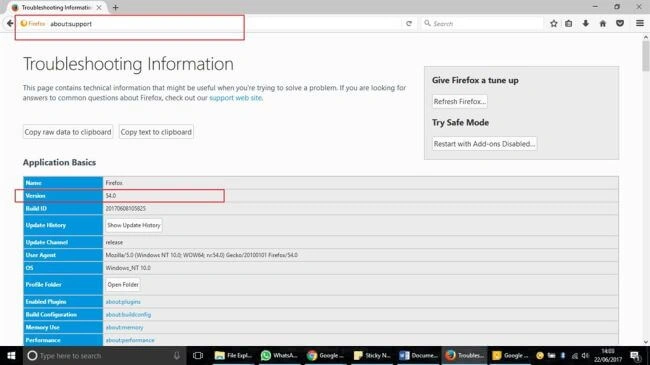Open the about:plugins link
The image size is (650, 365).
pyautogui.click(x=123, y=302)
